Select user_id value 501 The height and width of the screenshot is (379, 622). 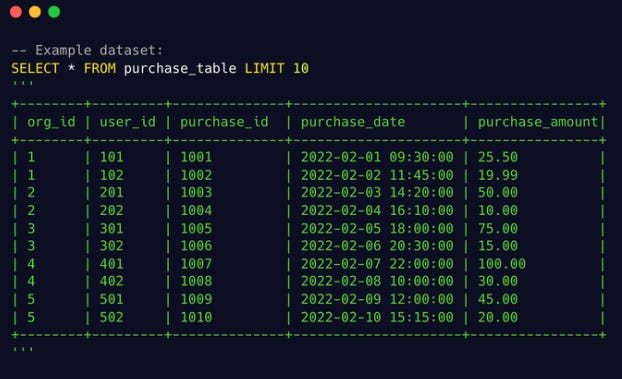pyautogui.click(x=111, y=299)
